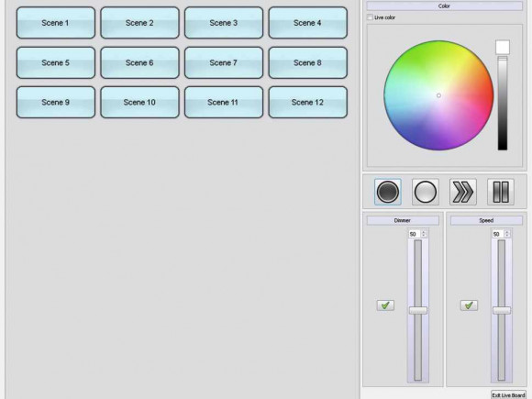
Task: Enable the Live color checkbox
Action: pyautogui.click(x=370, y=17)
